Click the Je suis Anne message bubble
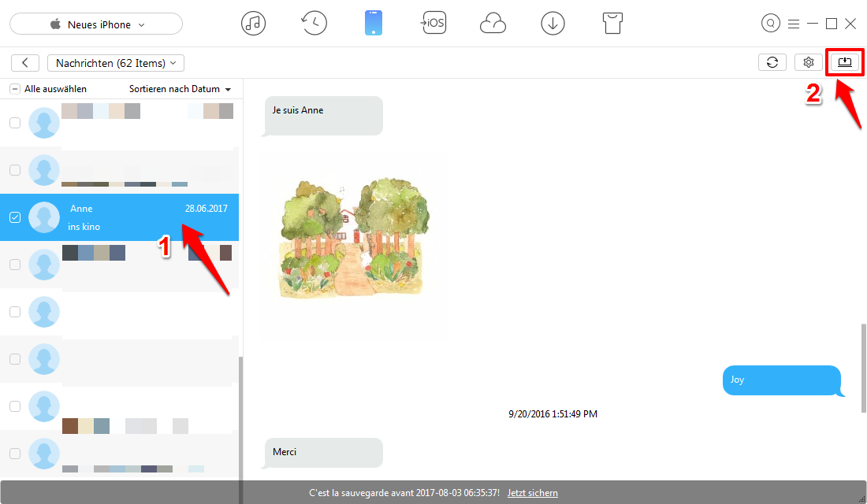The image size is (867, 504). coord(323,116)
